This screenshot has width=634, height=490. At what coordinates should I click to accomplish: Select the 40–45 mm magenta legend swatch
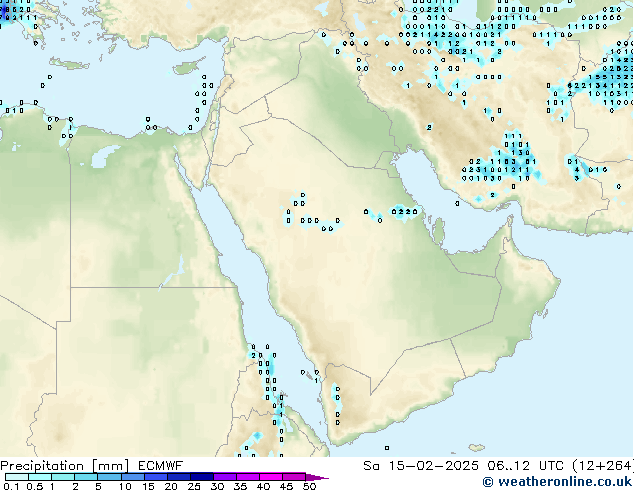coord(271,477)
